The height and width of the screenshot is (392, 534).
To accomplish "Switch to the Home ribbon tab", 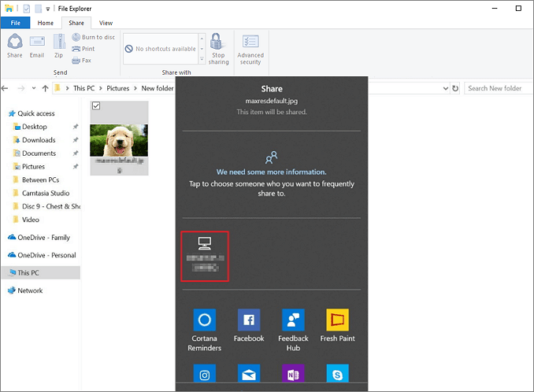I will [x=46, y=24].
